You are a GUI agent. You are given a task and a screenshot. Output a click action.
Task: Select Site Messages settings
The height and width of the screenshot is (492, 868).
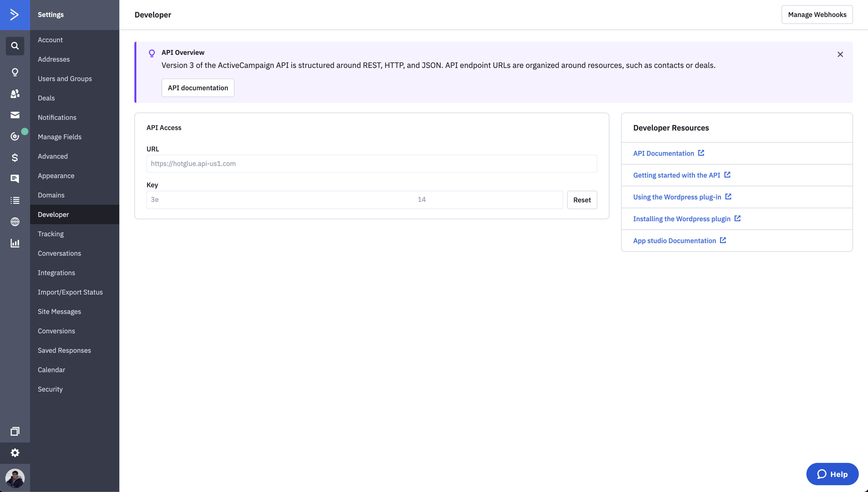[75, 312]
